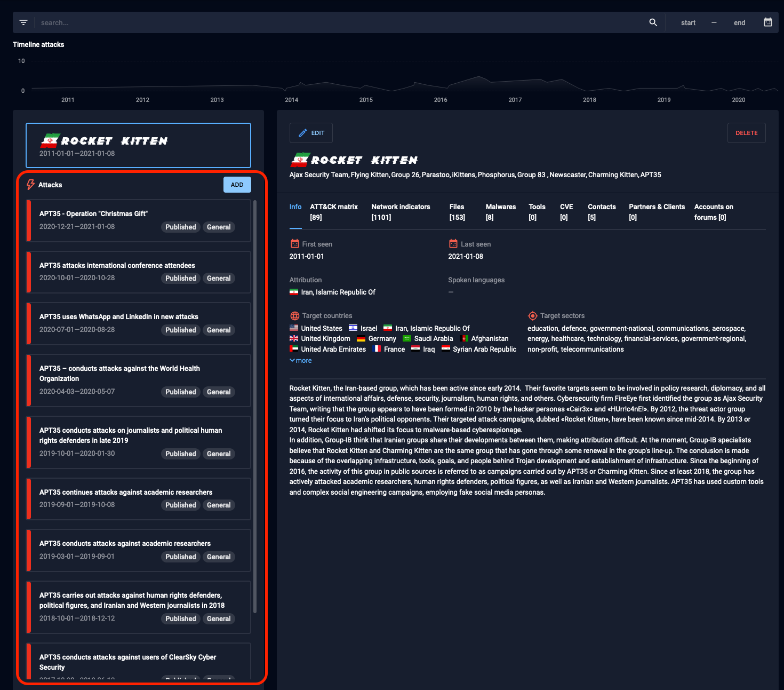Viewport: 784px width, 690px height.
Task: Click the Israel flag icon
Action: [353, 328]
